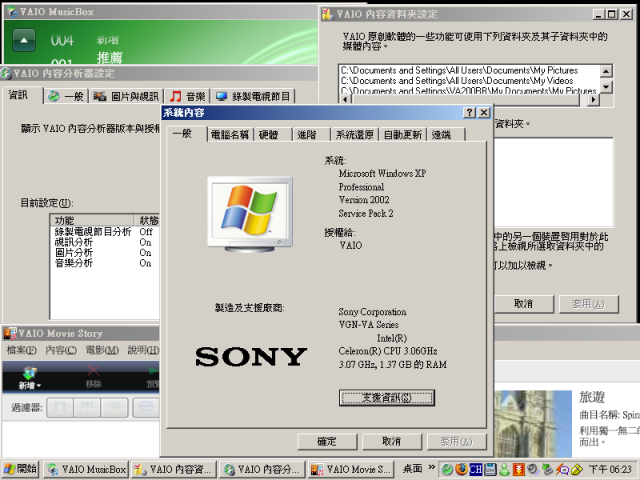This screenshot has height=480, width=640.
Task: Click the third grid filter button in Movie Story
Action: coord(114,407)
